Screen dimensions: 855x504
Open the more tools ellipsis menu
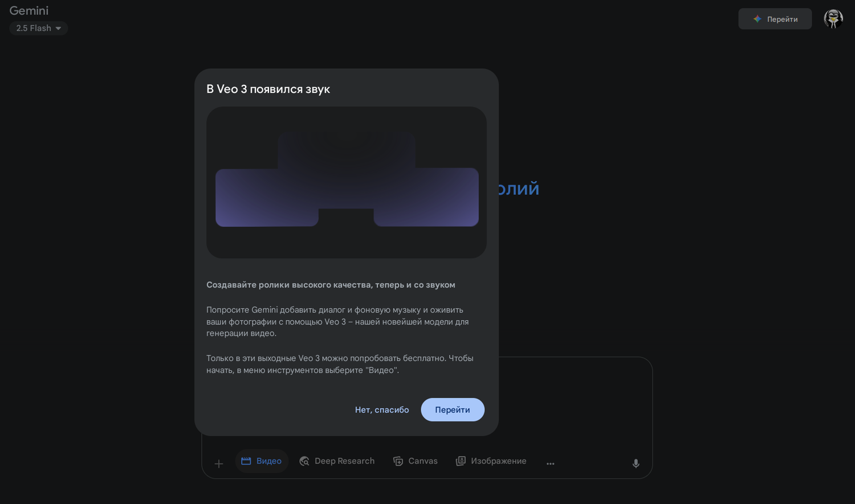pyautogui.click(x=551, y=464)
